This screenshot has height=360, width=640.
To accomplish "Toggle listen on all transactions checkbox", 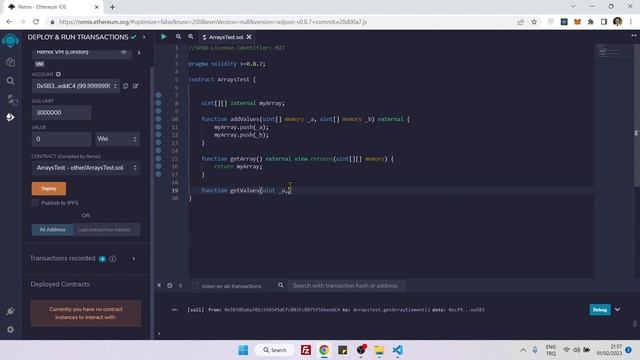I will coord(195,286).
